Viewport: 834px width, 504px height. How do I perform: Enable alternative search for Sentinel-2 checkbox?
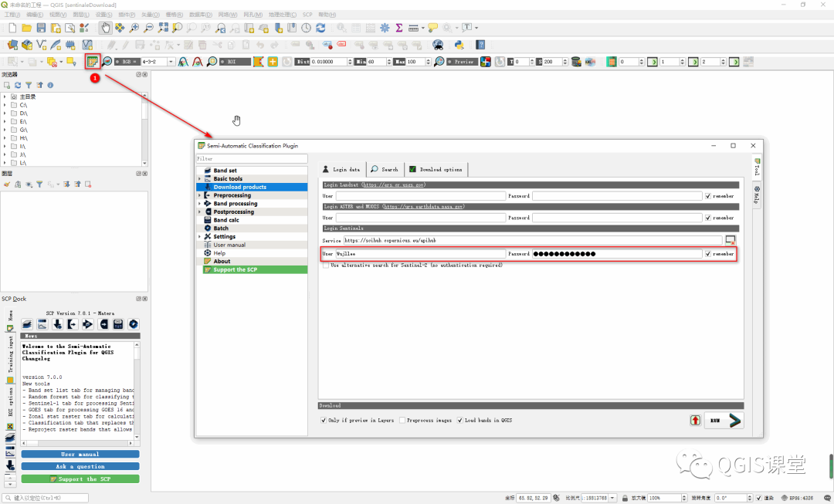coord(326,266)
